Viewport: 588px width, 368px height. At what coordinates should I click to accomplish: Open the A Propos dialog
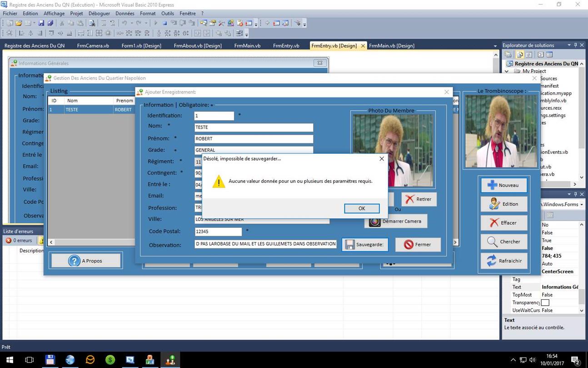tap(86, 261)
